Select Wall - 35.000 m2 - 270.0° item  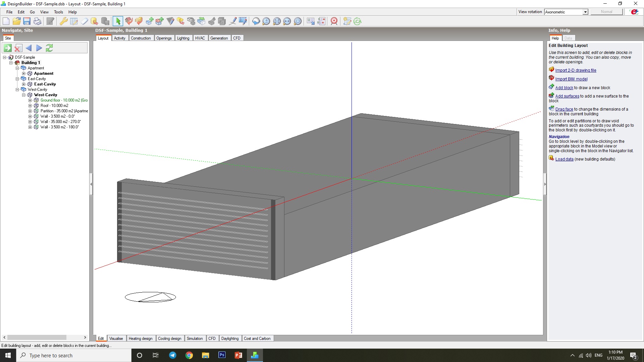(61, 122)
